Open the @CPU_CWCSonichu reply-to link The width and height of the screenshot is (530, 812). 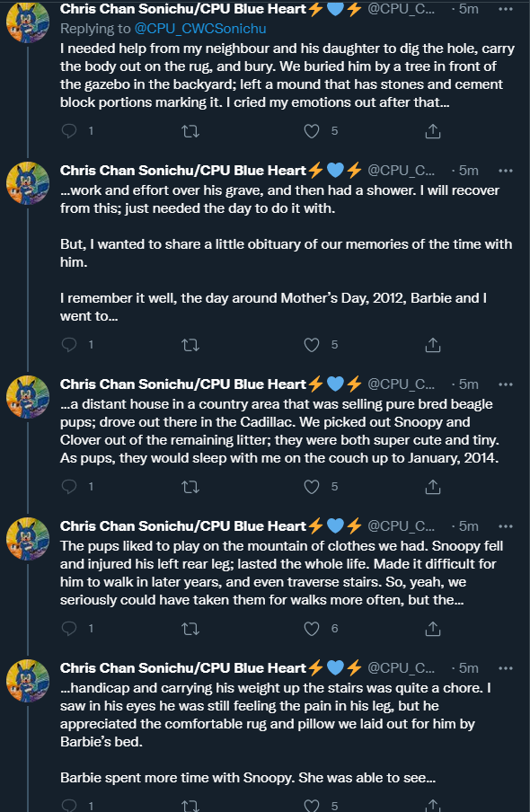tap(200, 29)
